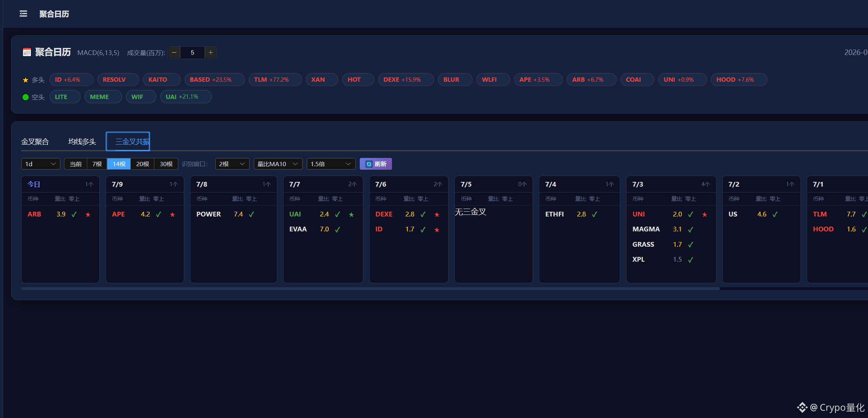Click the red star in ARB row

coord(88,214)
